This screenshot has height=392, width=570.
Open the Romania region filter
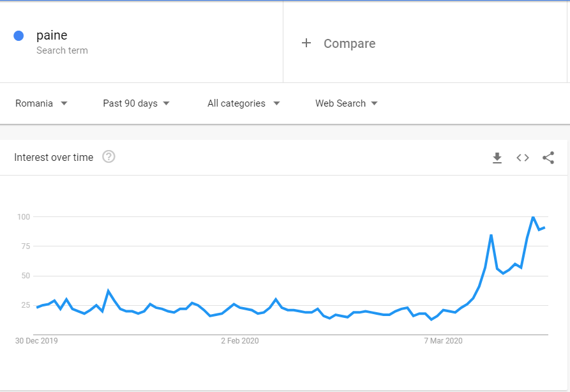[x=41, y=103]
